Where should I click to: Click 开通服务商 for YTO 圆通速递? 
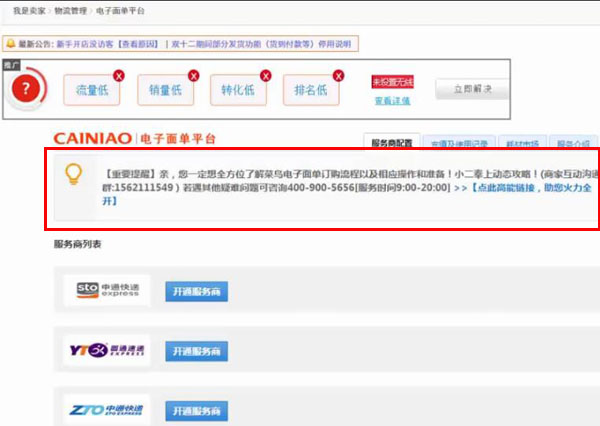click(x=197, y=351)
